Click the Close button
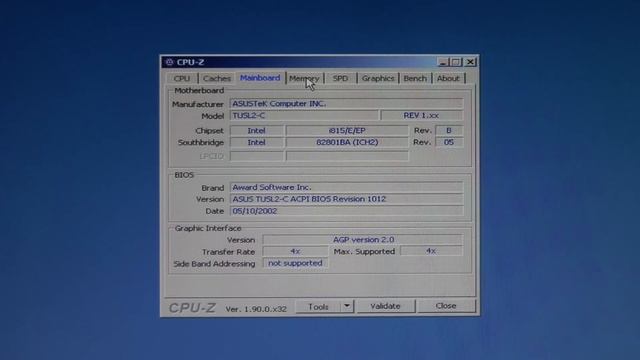Viewport: 640px width, 360px height. 446,306
